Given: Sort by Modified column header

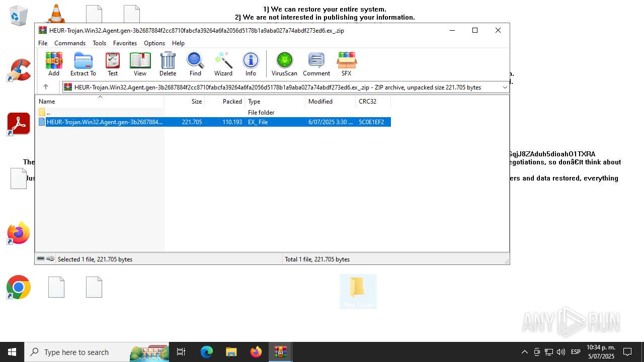Looking at the screenshot, I should click(x=331, y=102).
